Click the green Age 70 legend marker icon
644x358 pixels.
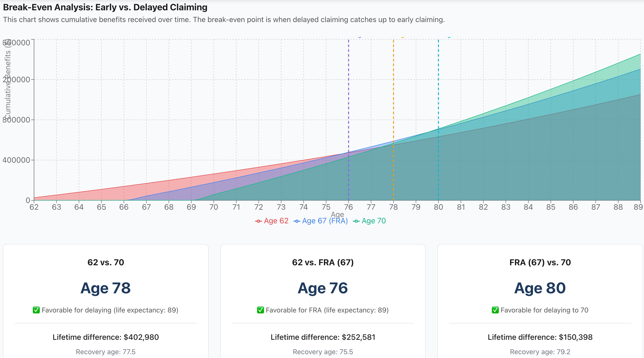(x=356, y=221)
